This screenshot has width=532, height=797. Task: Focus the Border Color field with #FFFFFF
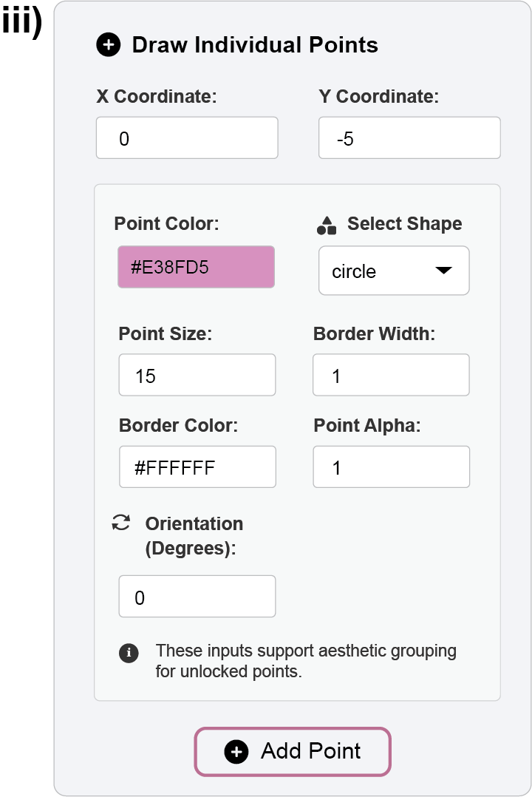click(197, 467)
